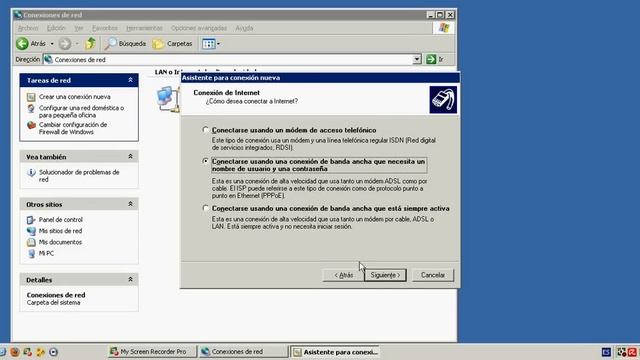The image size is (640, 360).
Task: Click the forward navigation arrow icon
Action: (x=64, y=43)
